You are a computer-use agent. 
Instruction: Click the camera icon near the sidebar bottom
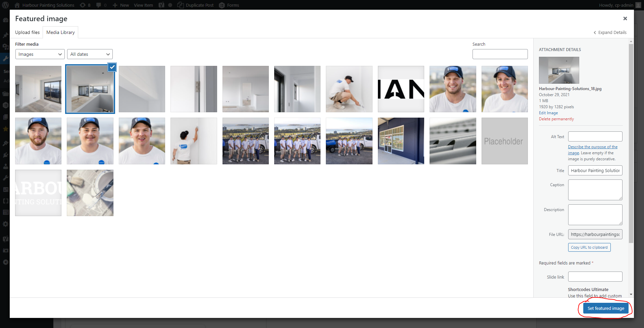[5, 250]
